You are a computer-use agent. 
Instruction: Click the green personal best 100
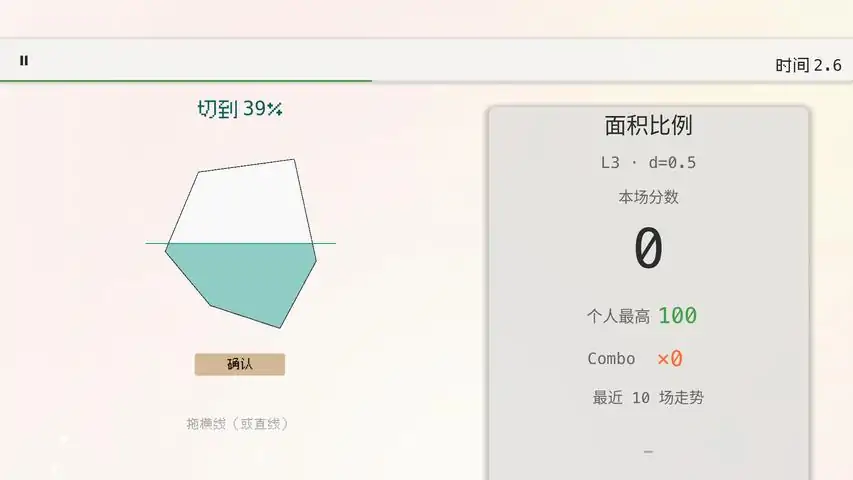(678, 316)
